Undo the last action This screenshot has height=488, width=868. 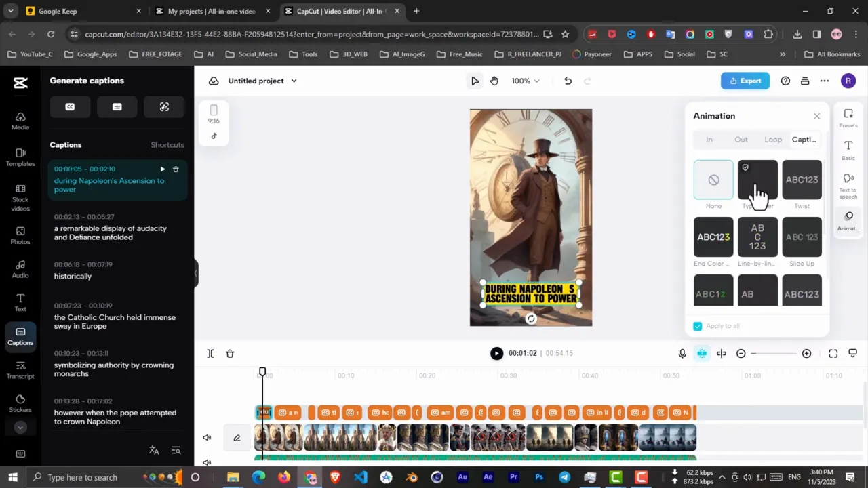tap(568, 81)
